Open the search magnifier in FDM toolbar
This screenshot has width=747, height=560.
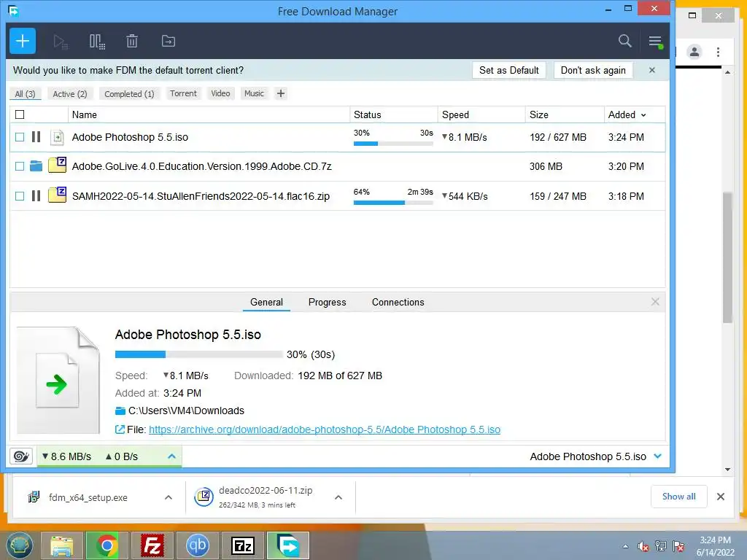[x=624, y=41]
